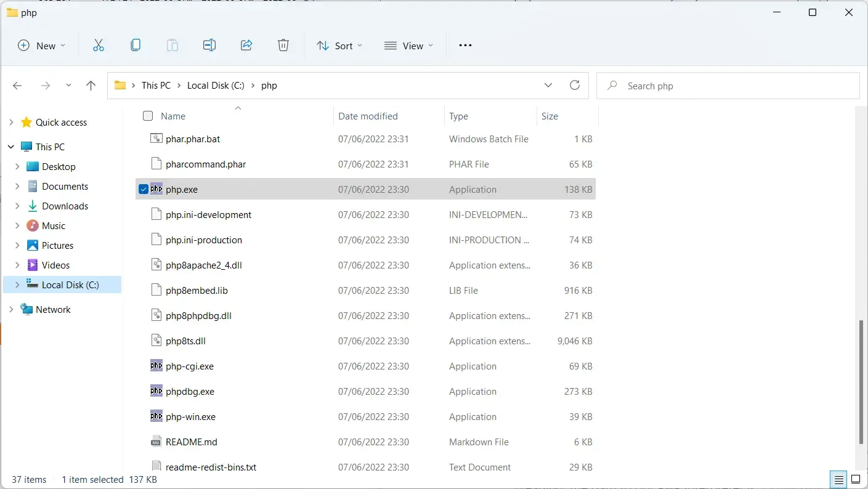Open the address bar history dropdown

548,86
